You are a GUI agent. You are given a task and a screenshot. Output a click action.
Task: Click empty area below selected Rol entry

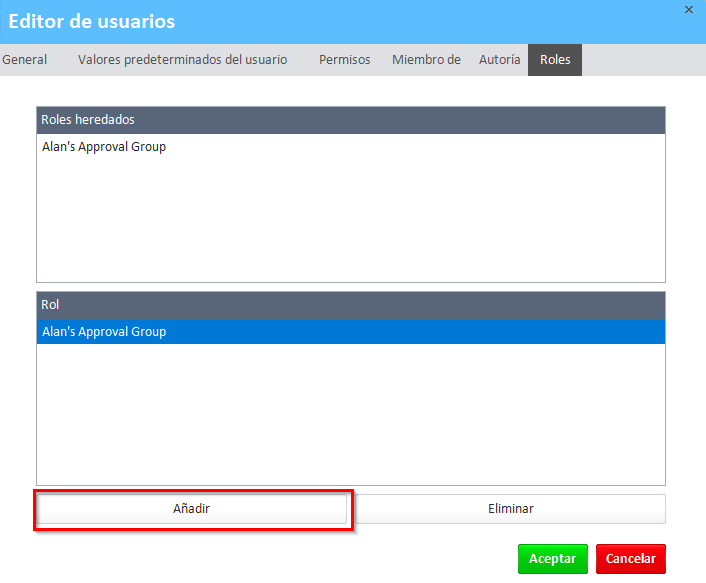tap(350, 415)
